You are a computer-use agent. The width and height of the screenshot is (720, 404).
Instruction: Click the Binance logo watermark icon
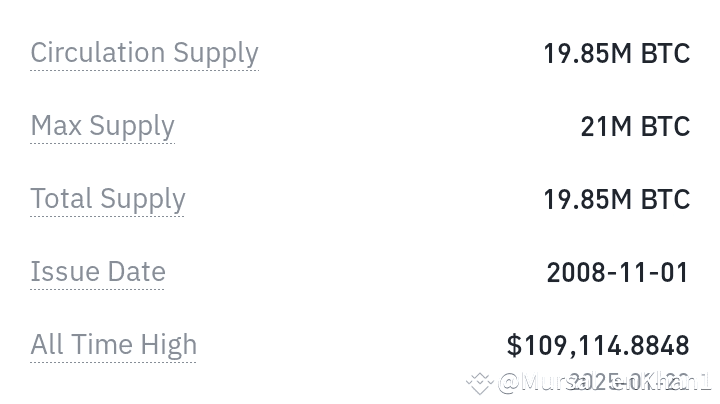point(479,382)
